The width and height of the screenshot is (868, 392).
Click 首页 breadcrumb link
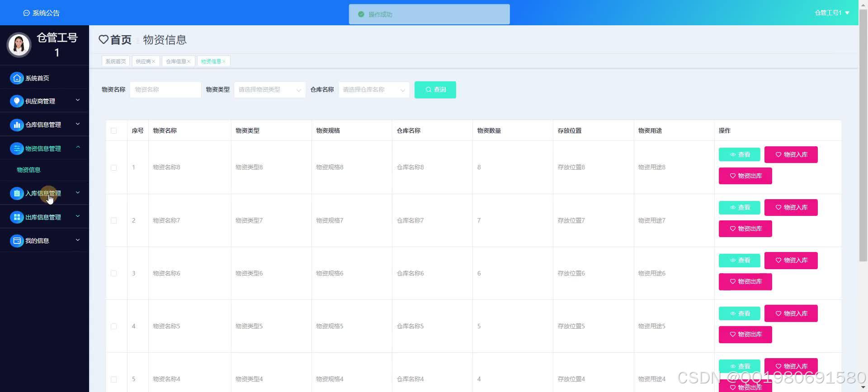(x=121, y=40)
